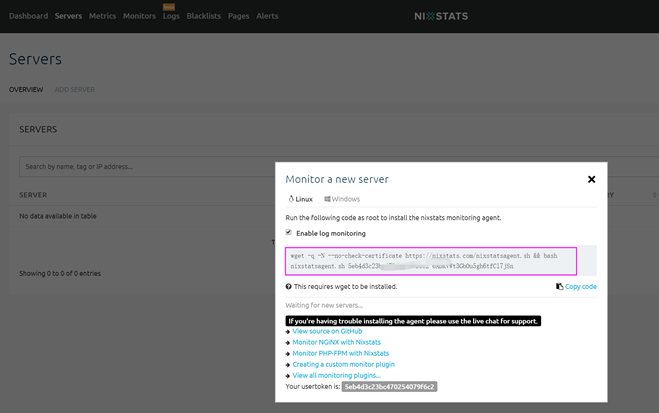Switch to the Windows tab

342,199
